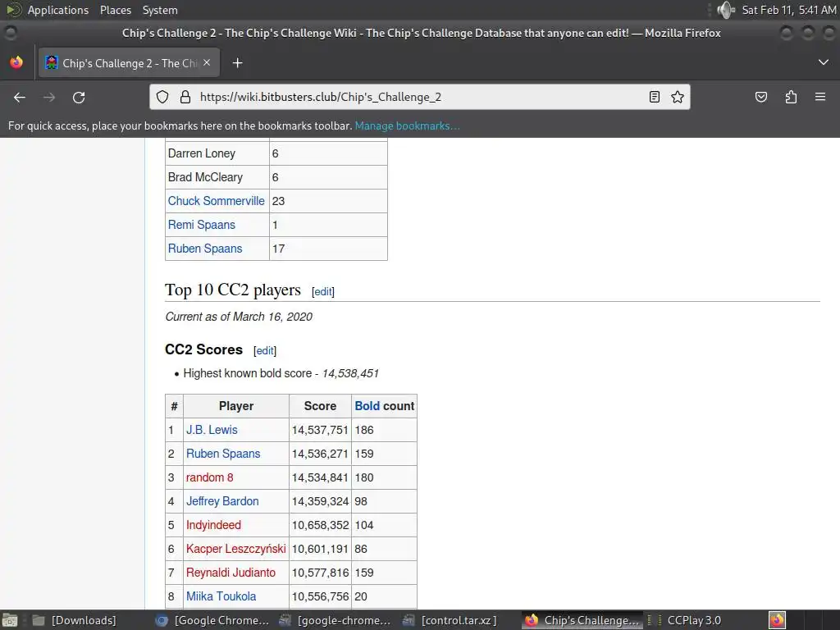Click the forward navigation arrow
840x630 pixels.
coord(49,97)
